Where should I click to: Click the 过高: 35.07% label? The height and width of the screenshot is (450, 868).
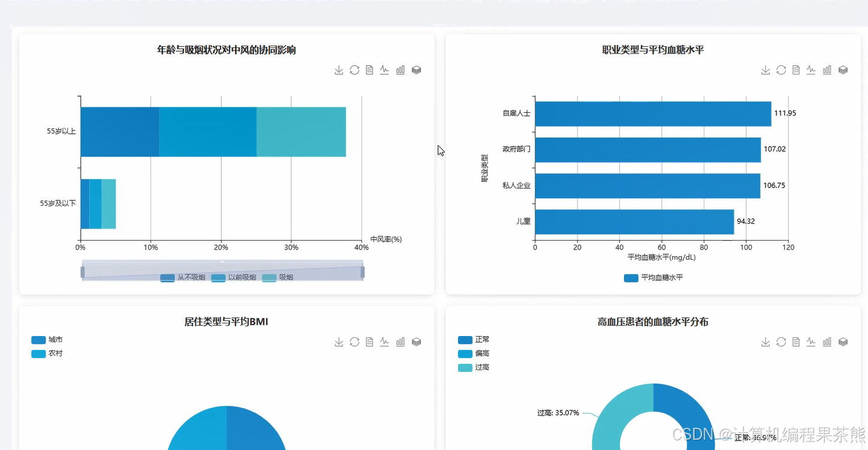tap(558, 413)
